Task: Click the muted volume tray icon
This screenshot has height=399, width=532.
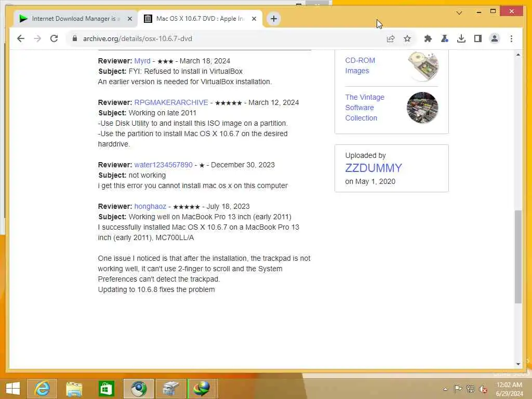Action: (483, 389)
